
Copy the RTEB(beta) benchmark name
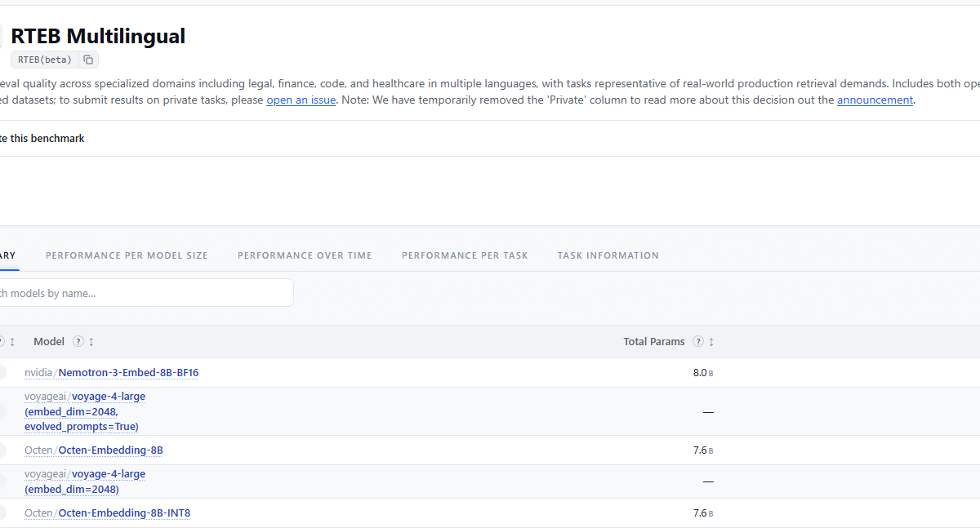(88, 60)
